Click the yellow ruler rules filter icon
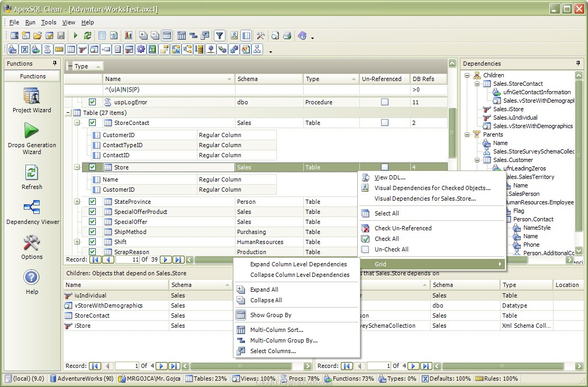The width and height of the screenshot is (588, 387). point(59,49)
